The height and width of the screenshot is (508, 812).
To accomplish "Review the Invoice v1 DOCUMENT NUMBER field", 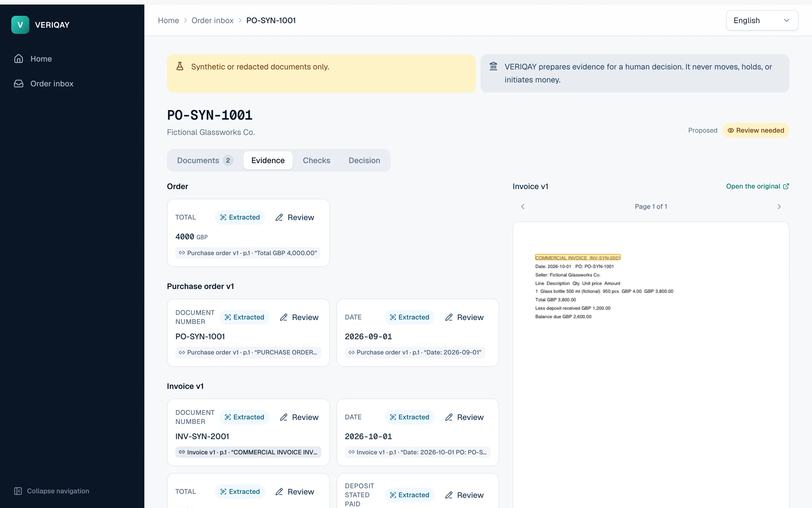I will click(x=299, y=417).
